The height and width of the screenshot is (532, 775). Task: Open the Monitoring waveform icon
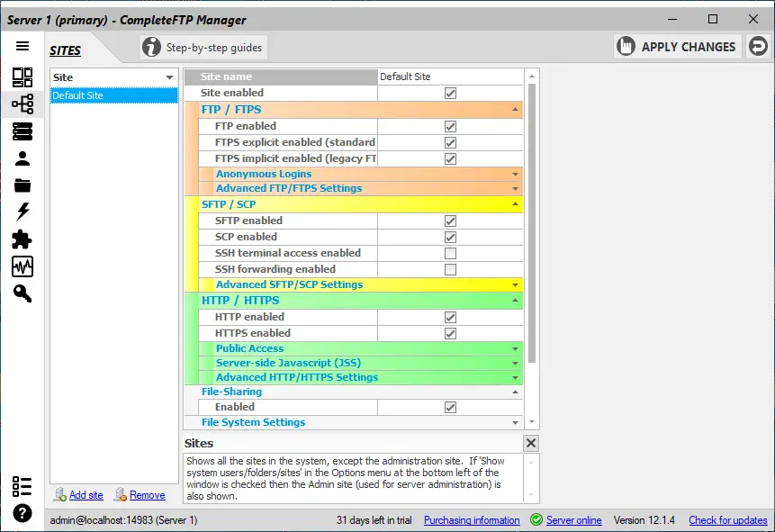click(23, 266)
